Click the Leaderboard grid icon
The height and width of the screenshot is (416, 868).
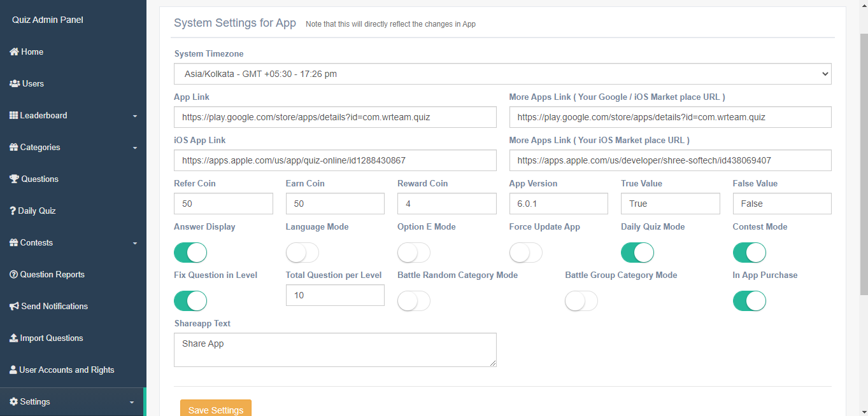click(14, 115)
